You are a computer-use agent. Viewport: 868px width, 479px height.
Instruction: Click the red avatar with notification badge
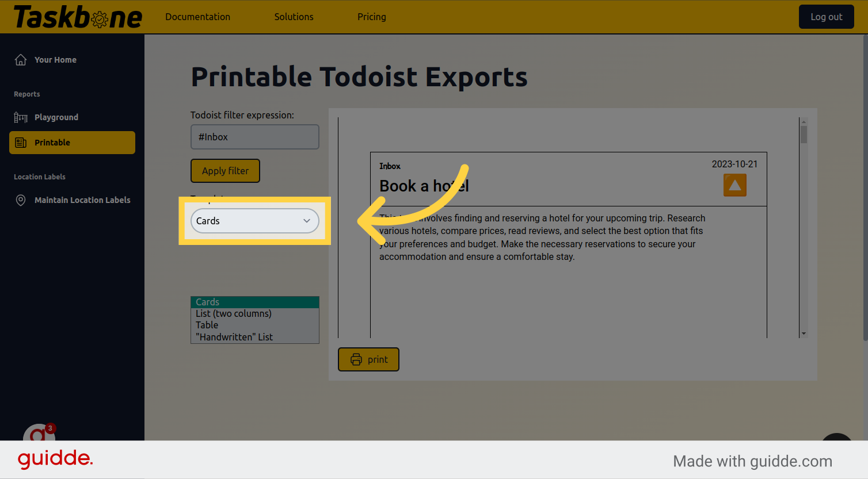39,432
